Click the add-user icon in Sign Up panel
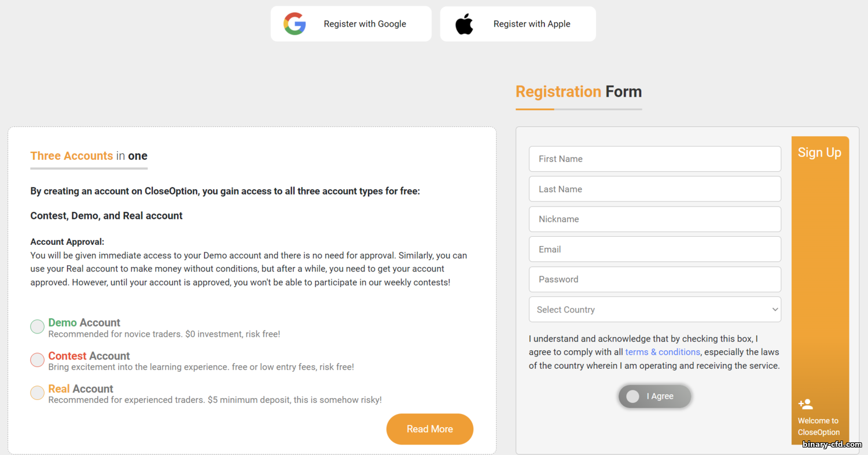This screenshot has width=868, height=455. tap(806, 404)
